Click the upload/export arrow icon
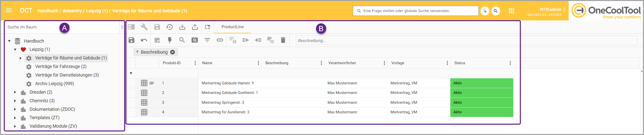644x135 pixels. (195, 27)
